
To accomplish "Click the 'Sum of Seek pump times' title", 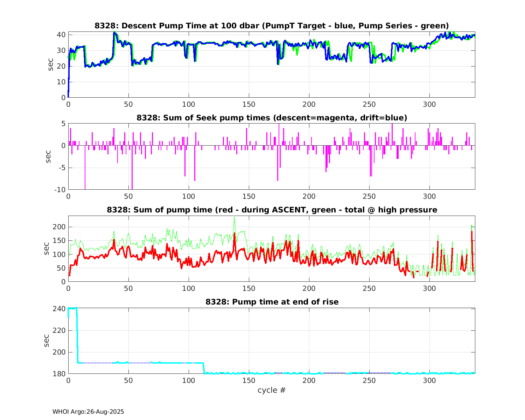I will click(272, 118).
